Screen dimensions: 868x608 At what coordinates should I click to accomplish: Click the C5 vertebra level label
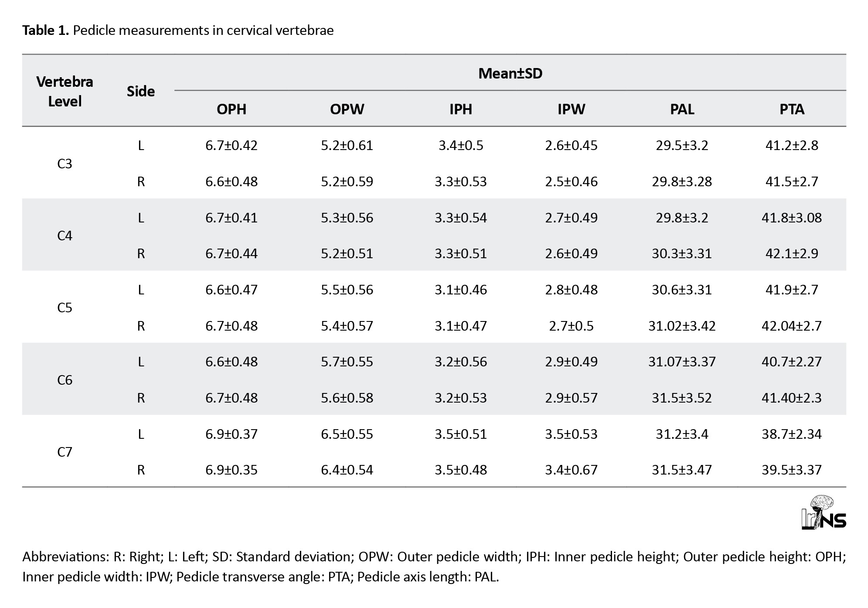point(65,308)
